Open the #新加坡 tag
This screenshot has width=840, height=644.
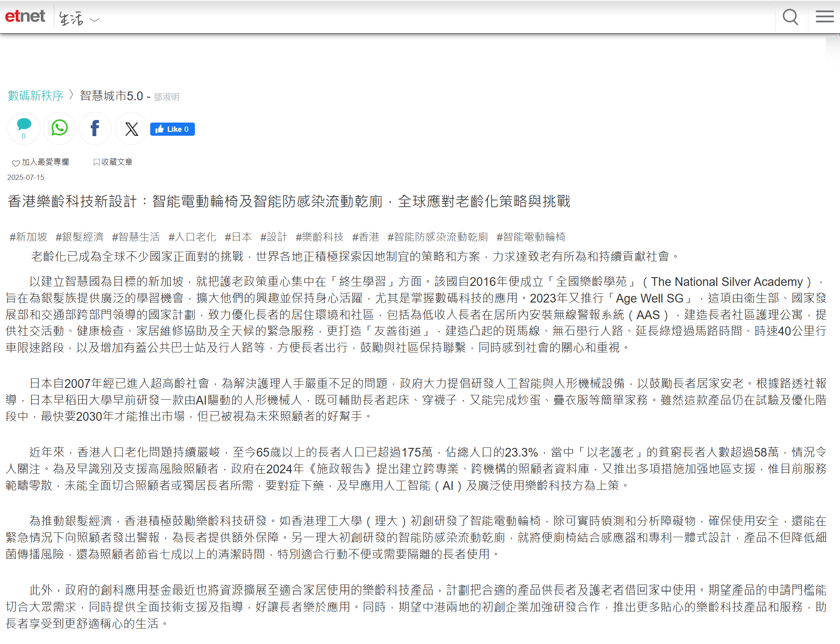28,237
